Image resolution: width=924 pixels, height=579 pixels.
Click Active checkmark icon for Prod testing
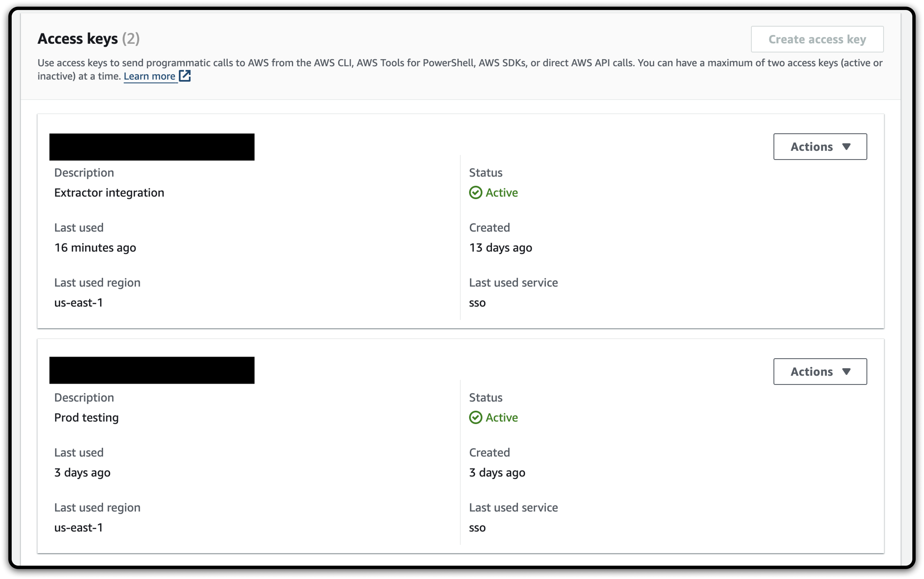point(475,417)
